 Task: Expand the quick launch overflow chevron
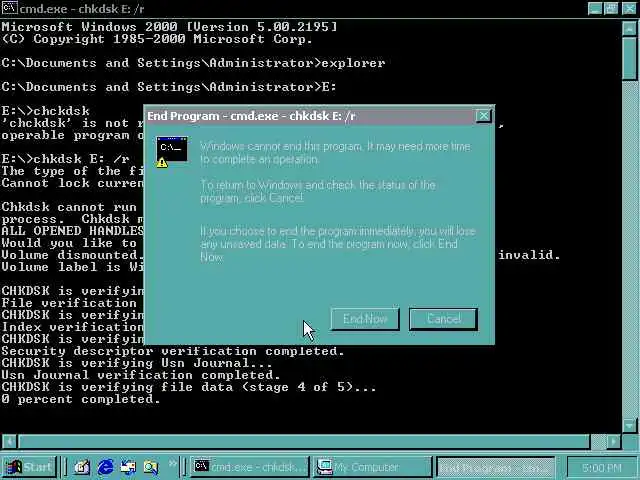tap(173, 463)
